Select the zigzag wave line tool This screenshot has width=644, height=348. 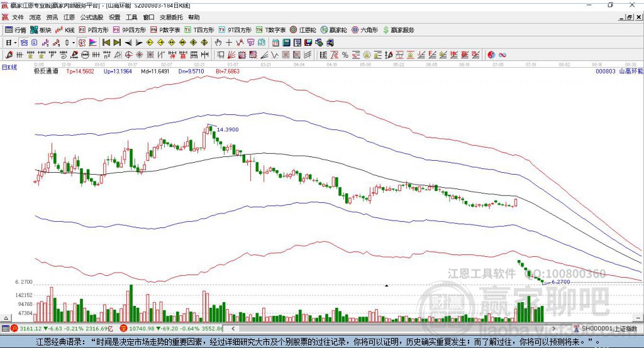(x=275, y=55)
